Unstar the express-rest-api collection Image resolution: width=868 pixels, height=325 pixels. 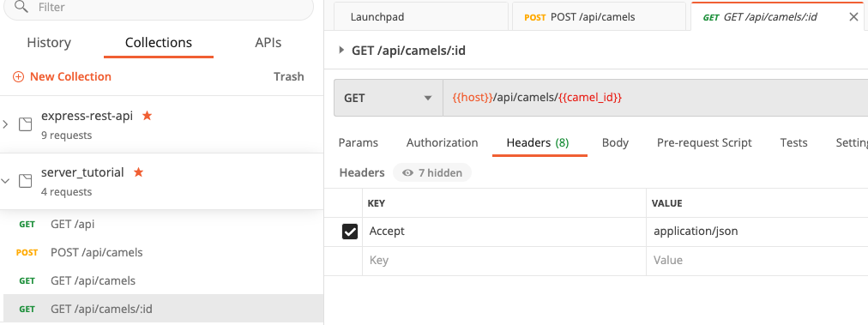pos(147,116)
